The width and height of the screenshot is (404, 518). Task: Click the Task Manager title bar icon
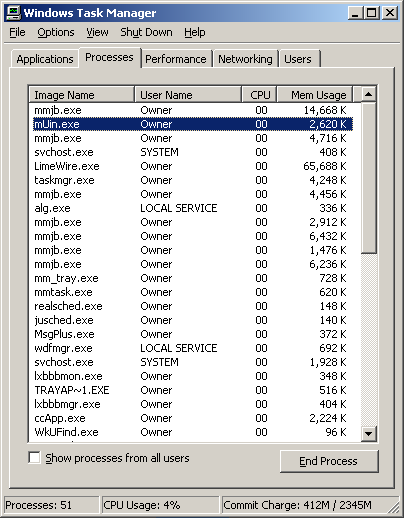coord(13,13)
